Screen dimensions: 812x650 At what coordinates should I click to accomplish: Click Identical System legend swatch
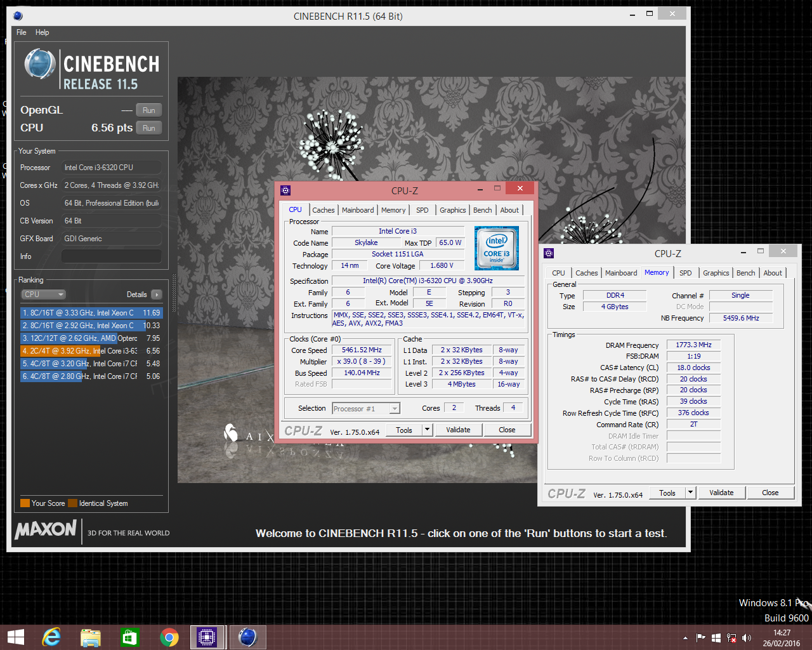coord(73,503)
